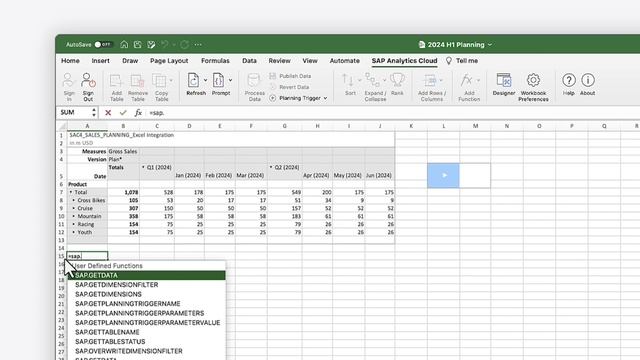This screenshot has width=640, height=360.
Task: Click the fx insert function icon
Action: coord(138,113)
